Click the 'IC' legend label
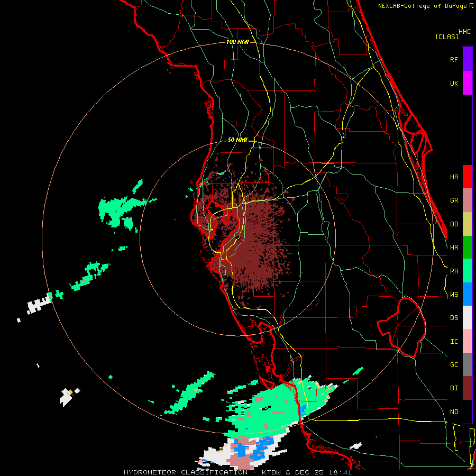The image size is (476, 476). point(454,342)
